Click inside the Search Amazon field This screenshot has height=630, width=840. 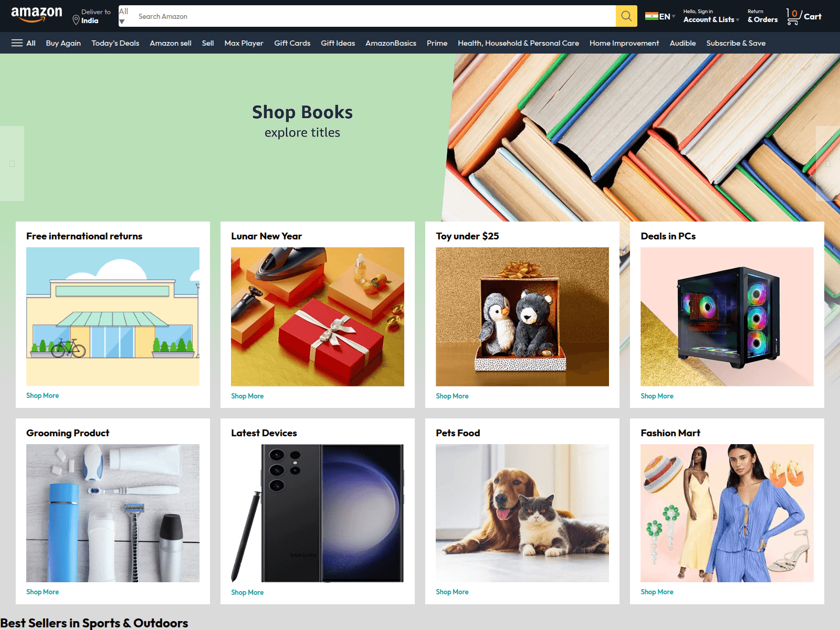click(x=372, y=16)
